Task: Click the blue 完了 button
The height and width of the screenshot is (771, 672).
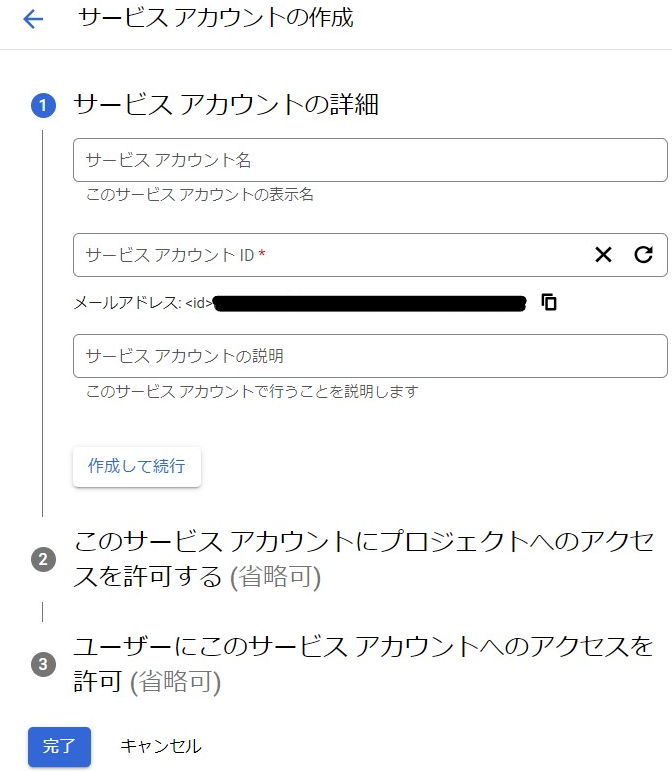Action: (x=59, y=746)
